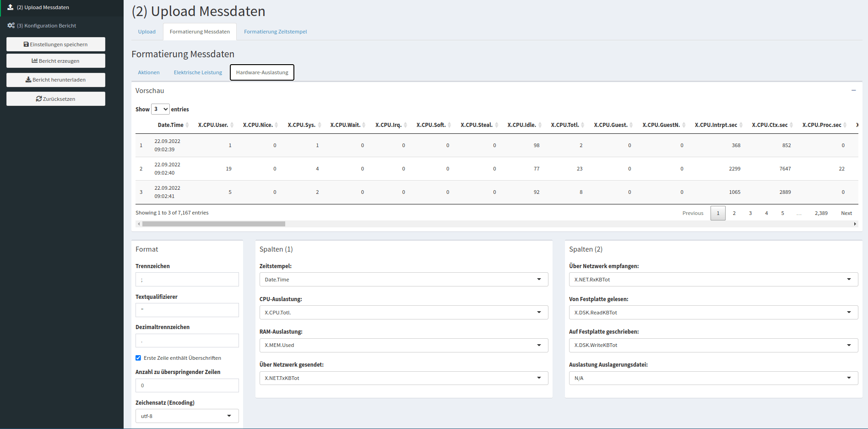The height and width of the screenshot is (429, 868).
Task: Open the Elektrische Leistung tab
Action: pyautogui.click(x=198, y=72)
